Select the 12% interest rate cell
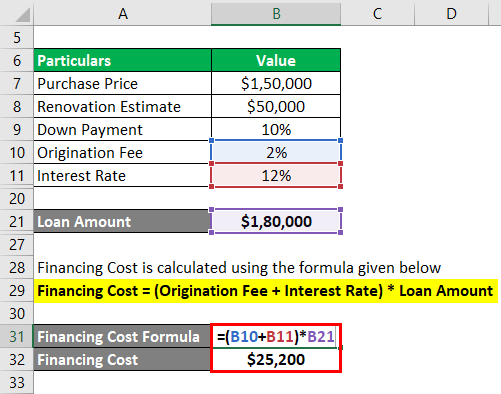 pos(276,176)
